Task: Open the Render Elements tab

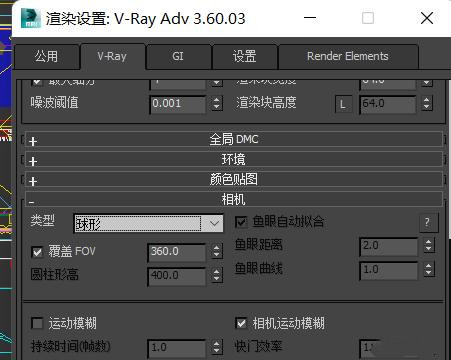Action: (x=348, y=56)
